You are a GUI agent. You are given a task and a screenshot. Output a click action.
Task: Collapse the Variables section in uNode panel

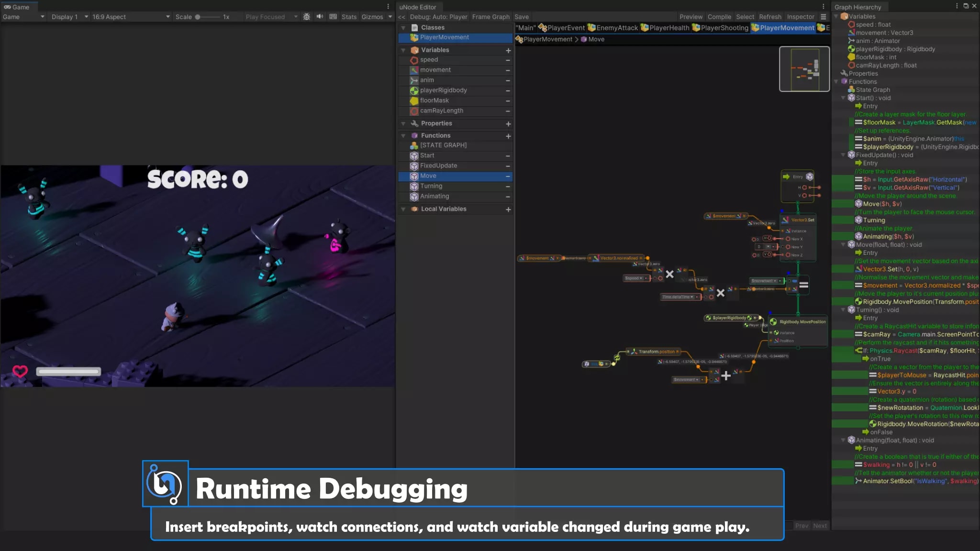tap(403, 50)
